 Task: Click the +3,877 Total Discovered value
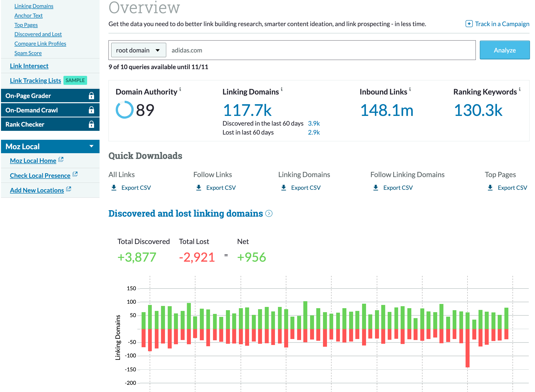pos(137,257)
